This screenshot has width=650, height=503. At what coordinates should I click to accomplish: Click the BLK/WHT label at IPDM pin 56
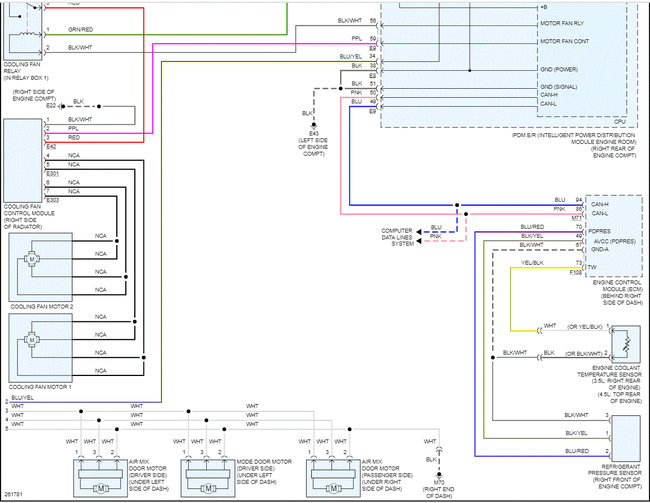[350, 21]
